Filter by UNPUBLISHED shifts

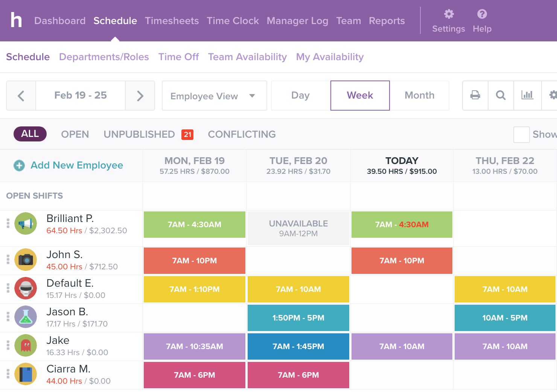point(139,134)
